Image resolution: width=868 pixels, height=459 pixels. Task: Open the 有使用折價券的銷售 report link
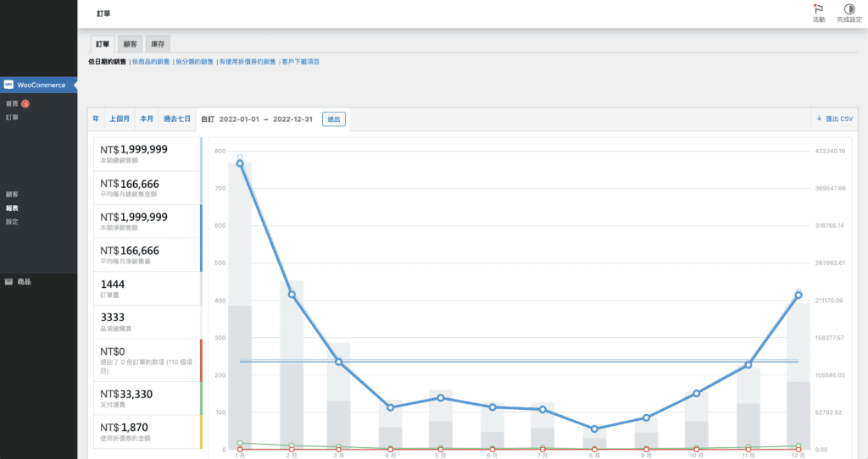[x=247, y=62]
